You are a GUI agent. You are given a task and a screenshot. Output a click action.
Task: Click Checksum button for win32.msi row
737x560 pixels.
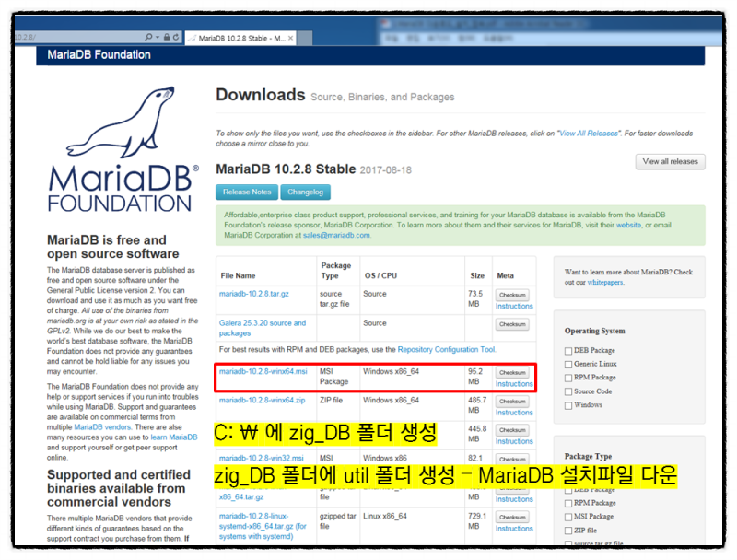click(x=512, y=459)
